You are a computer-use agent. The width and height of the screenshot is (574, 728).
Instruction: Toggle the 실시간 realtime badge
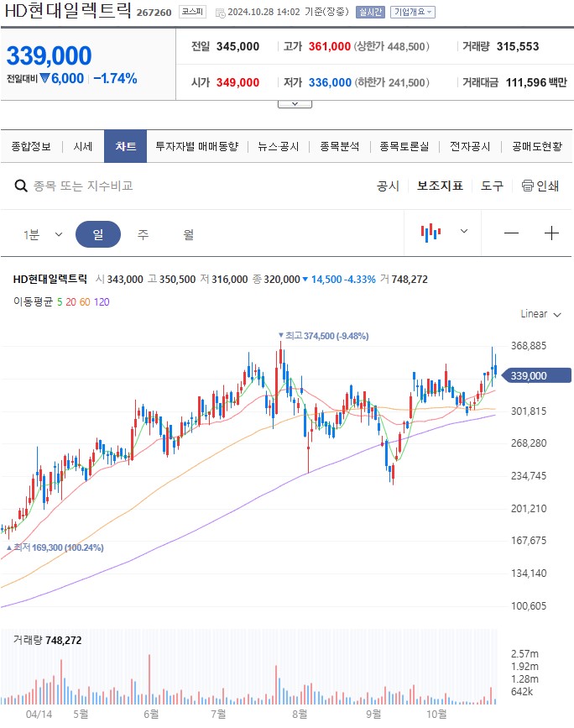point(370,12)
